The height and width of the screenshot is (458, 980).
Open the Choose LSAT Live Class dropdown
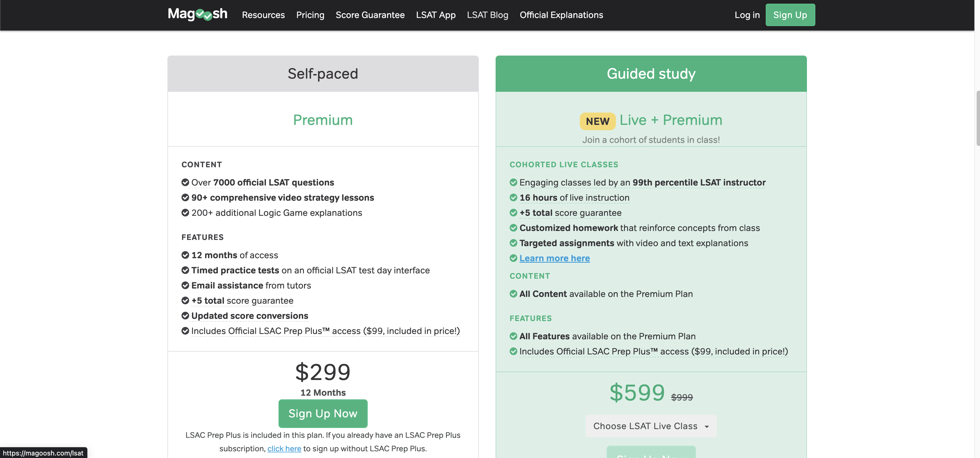point(650,426)
